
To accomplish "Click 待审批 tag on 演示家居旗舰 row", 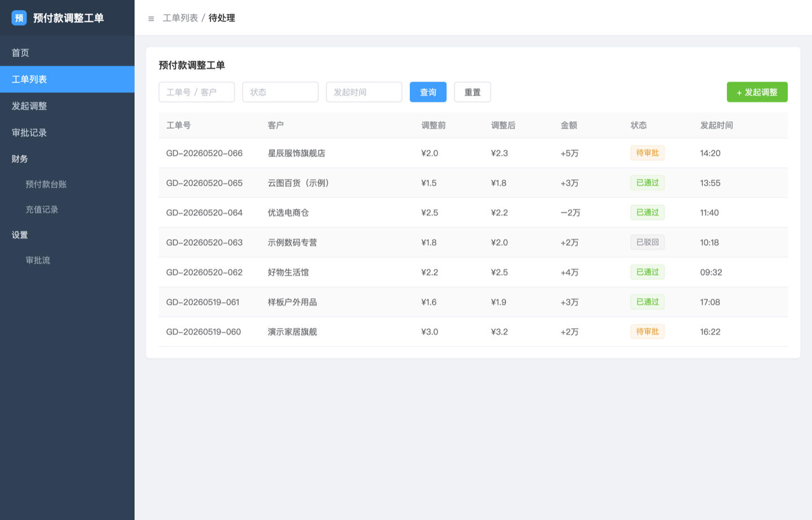I will tap(647, 332).
